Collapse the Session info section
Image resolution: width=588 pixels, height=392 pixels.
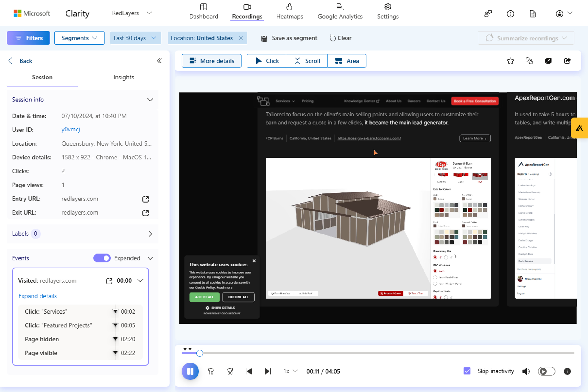150,100
